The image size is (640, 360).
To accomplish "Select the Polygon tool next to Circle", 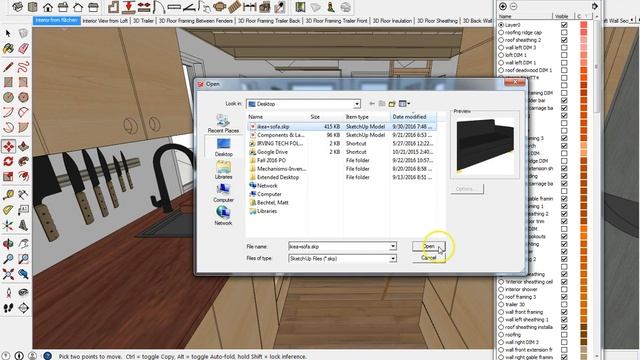I will pyautogui.click(x=23, y=97).
